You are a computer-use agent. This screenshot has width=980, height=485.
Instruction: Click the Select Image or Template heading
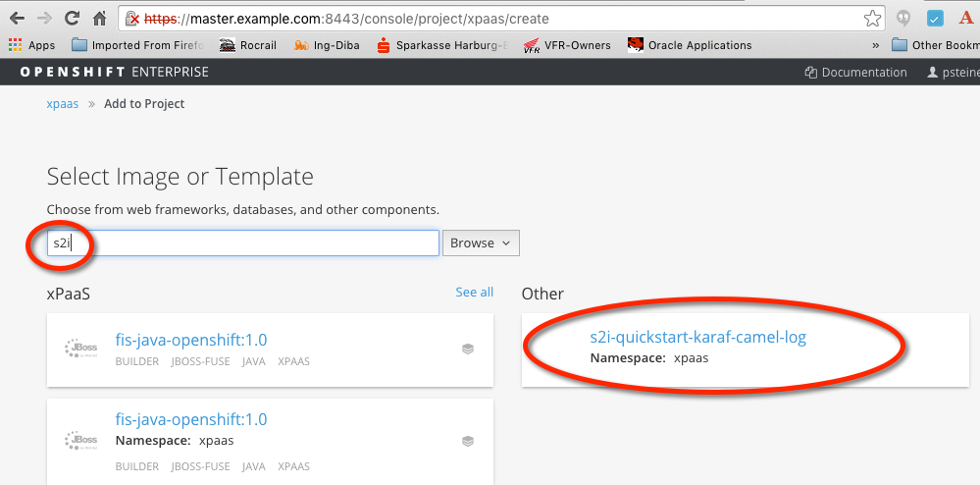[180, 177]
